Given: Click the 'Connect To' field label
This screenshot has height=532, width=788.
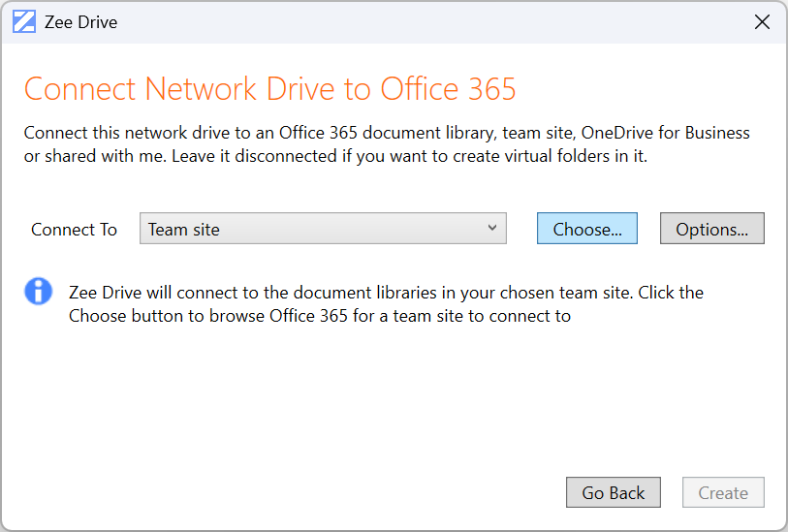Looking at the screenshot, I should coord(74,230).
